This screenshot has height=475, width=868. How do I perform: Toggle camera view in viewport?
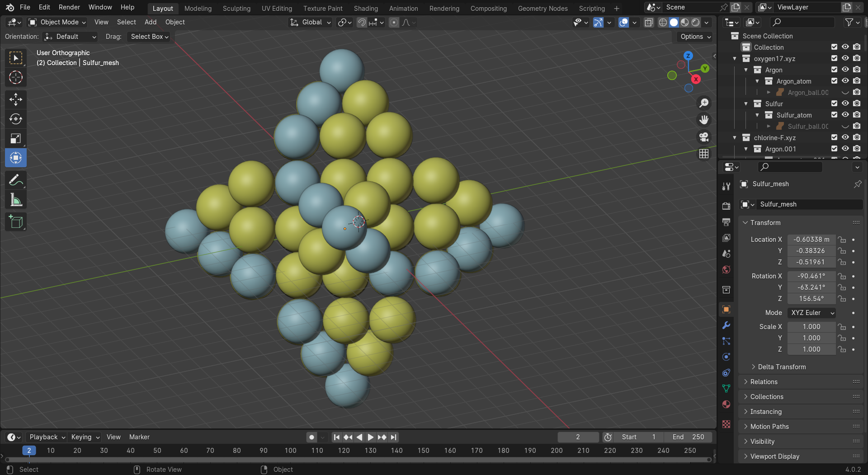(704, 137)
